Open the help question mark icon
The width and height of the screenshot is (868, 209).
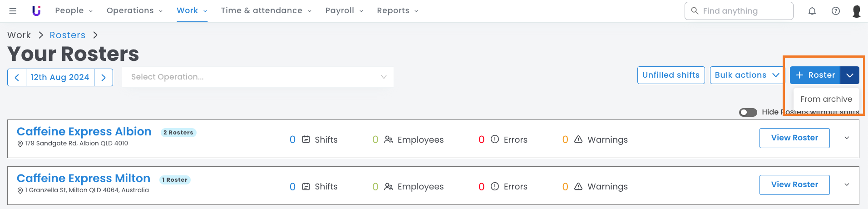(835, 11)
